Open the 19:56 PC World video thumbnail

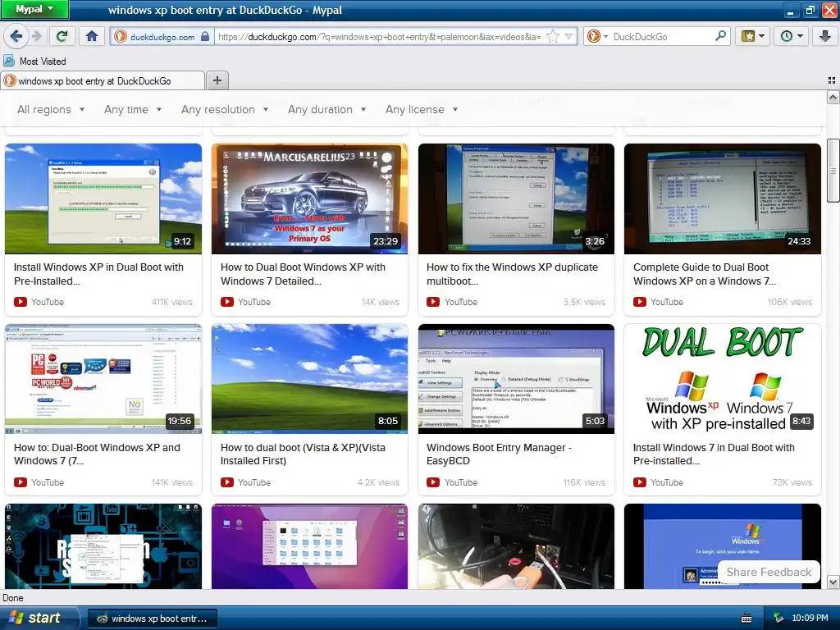click(103, 379)
